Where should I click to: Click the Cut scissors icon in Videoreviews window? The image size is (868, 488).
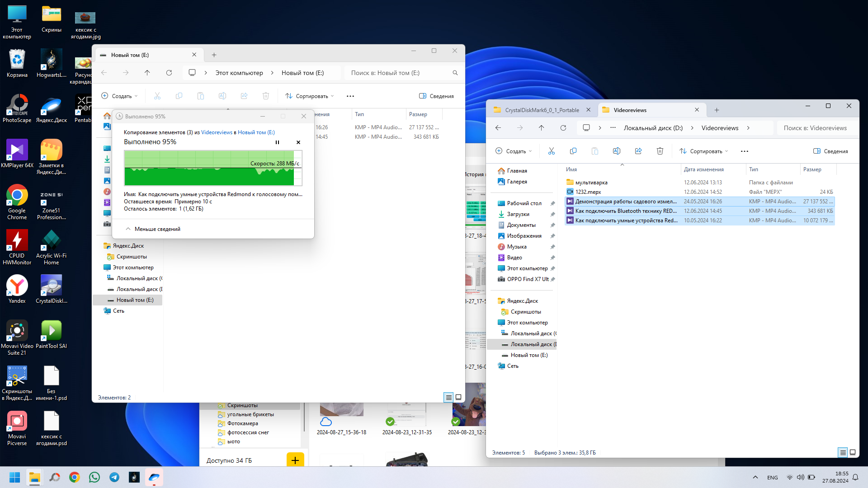[x=551, y=151]
